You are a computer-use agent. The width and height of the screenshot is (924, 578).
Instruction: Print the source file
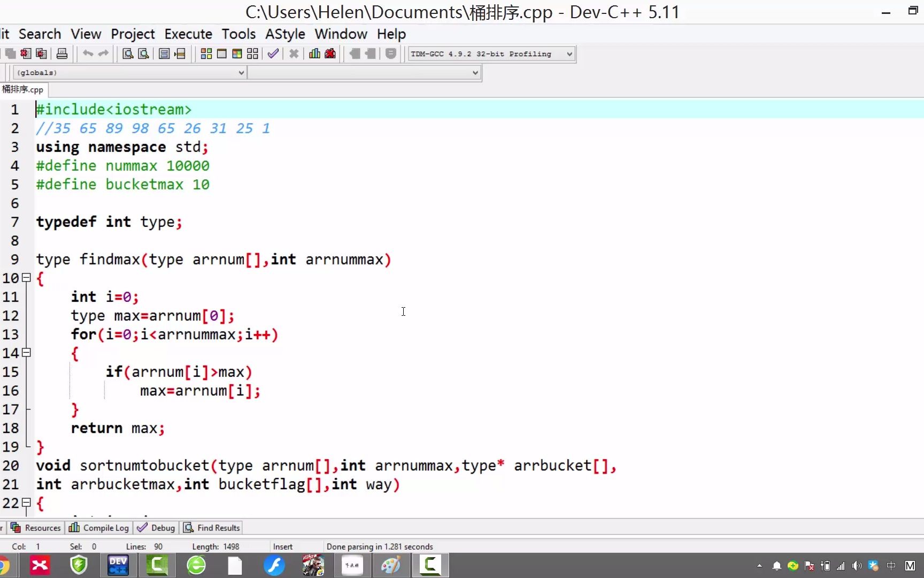point(62,54)
